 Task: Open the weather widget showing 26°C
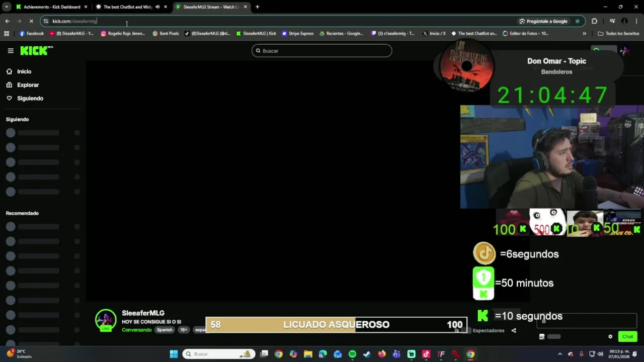18,354
